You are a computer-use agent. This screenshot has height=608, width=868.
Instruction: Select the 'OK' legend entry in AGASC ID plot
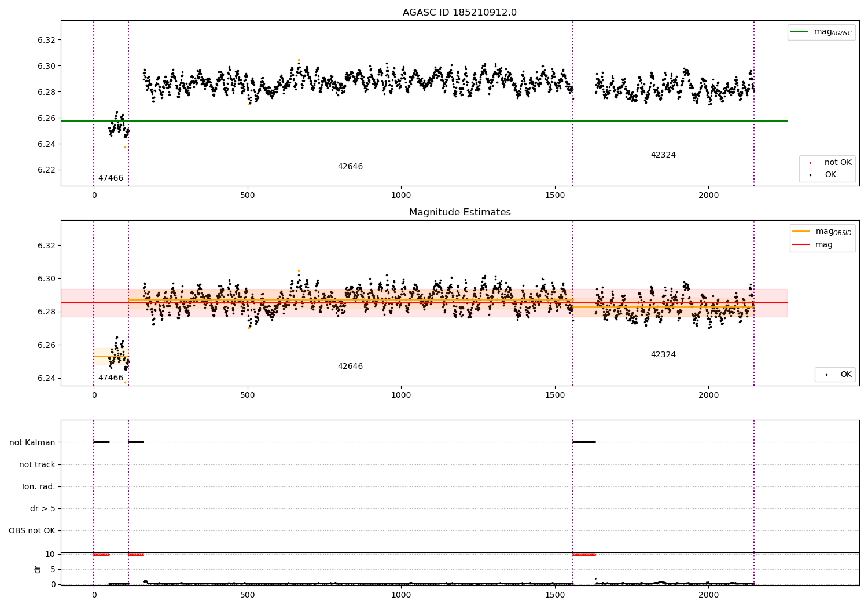[x=830, y=175]
